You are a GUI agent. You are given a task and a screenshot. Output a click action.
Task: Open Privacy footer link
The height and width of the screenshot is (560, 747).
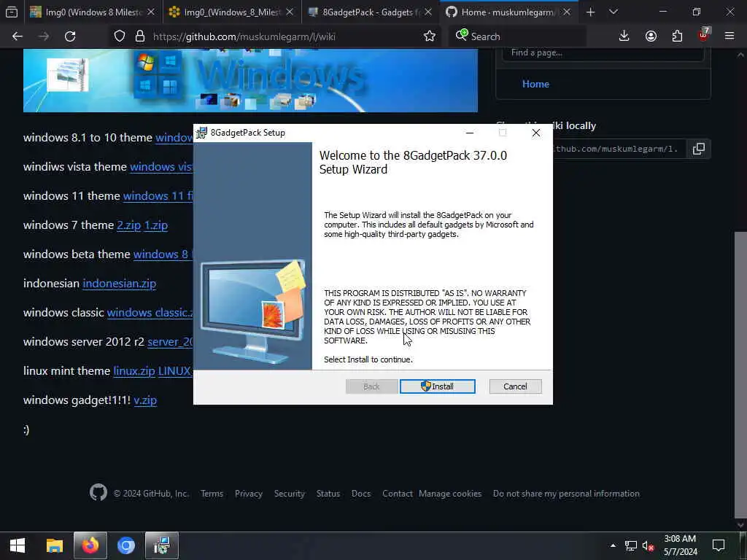pos(248,494)
